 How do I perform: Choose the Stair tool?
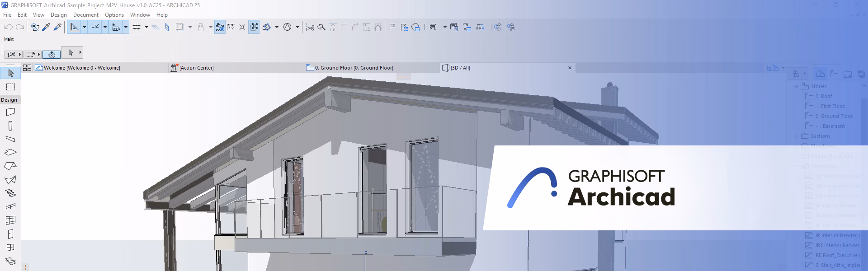point(10,193)
